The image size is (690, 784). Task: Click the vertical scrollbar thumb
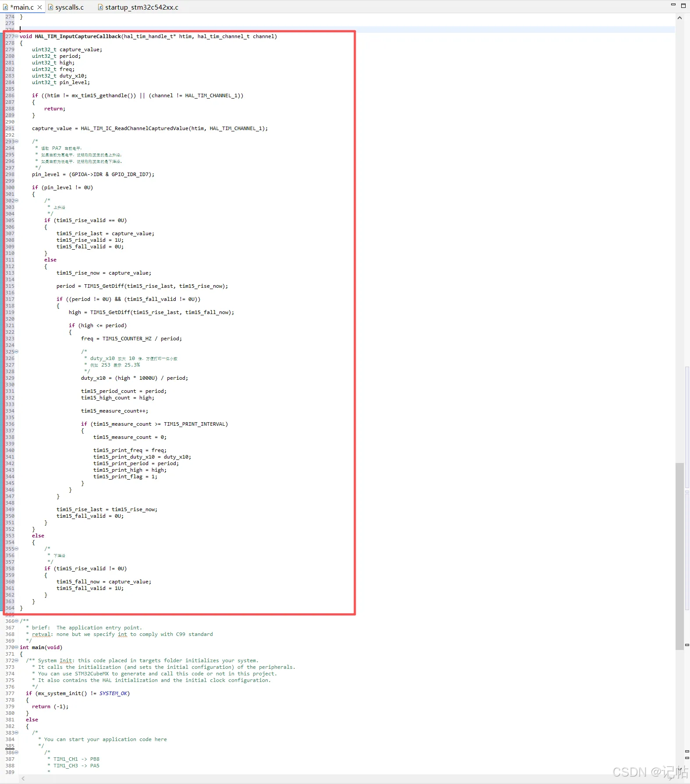click(679, 555)
